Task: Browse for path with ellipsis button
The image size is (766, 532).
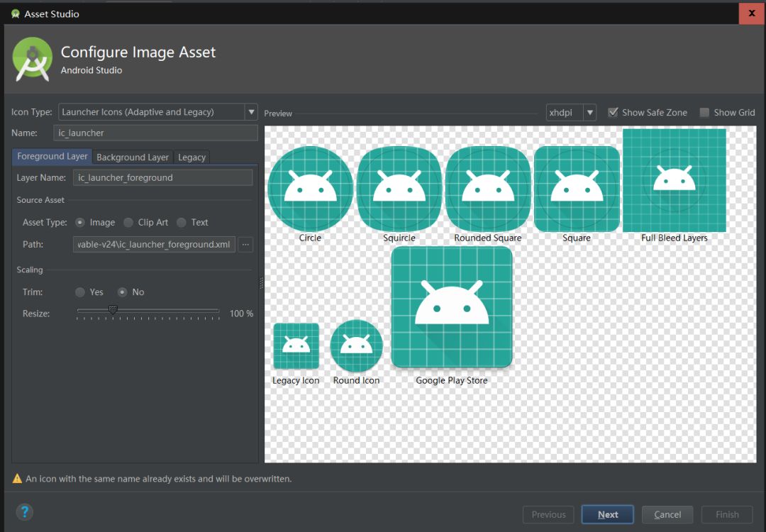Action: [245, 244]
